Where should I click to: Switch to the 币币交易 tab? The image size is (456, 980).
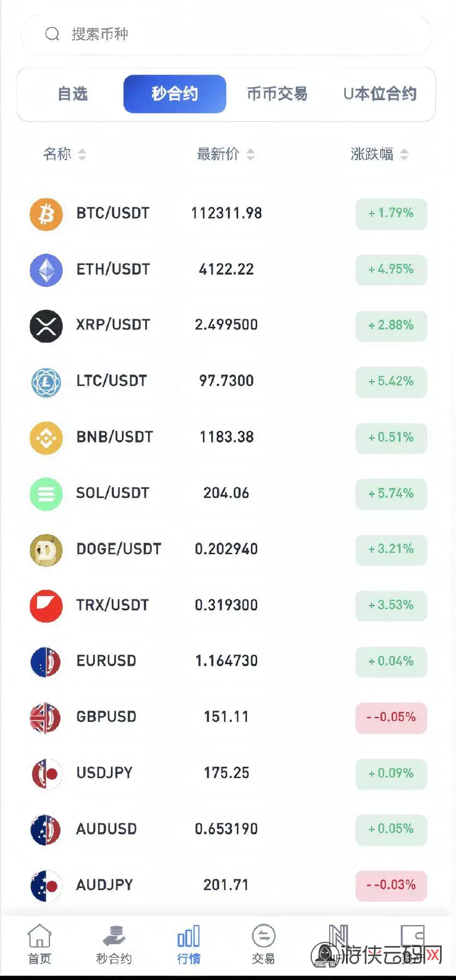277,94
